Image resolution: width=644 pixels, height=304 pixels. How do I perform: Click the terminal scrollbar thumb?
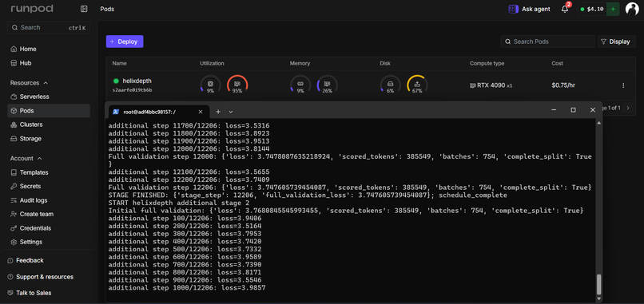point(598,284)
